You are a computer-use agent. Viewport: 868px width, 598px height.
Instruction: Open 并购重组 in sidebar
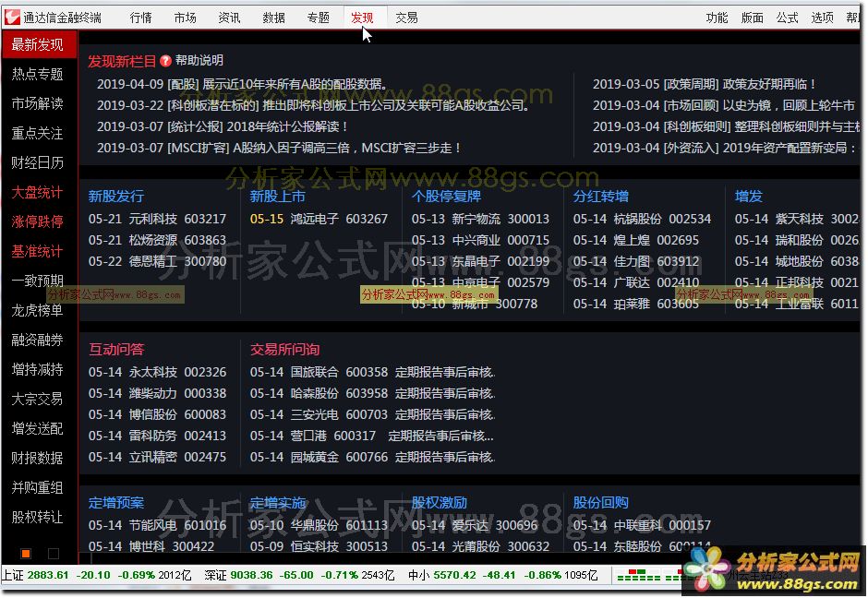38,487
